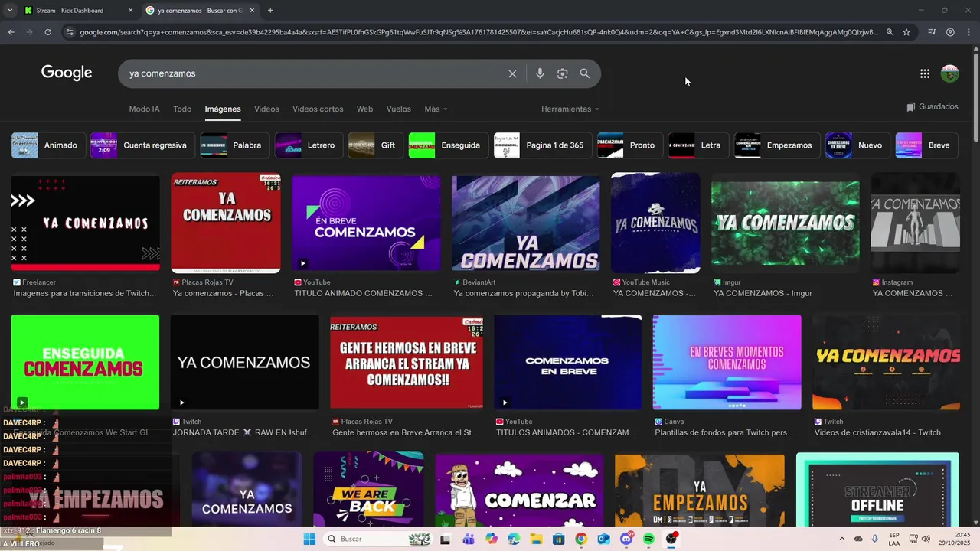Show hidden system tray icons
980x551 pixels.
click(x=841, y=539)
